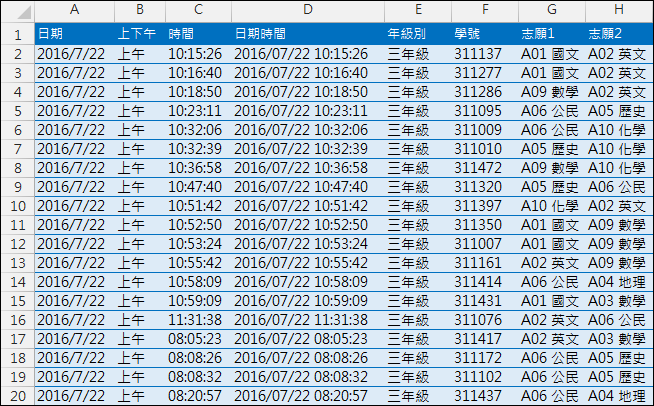Select row 16 header
Viewport: 654px width, 406px height.
pos(18,320)
